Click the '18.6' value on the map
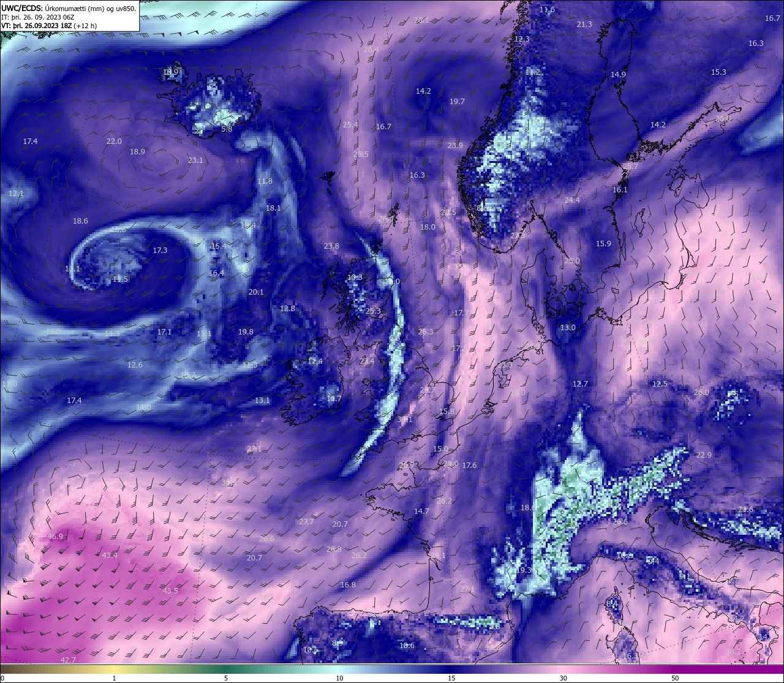The height and width of the screenshot is (683, 784). (x=80, y=221)
